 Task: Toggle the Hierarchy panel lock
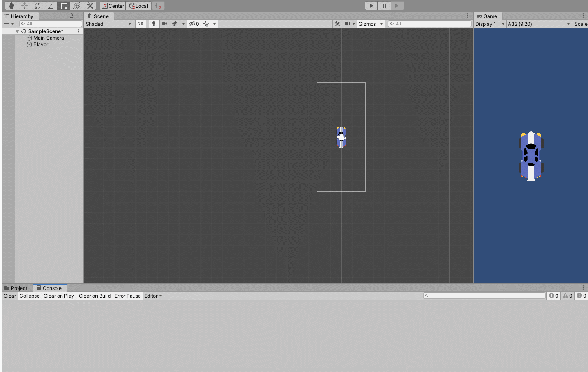[71, 16]
